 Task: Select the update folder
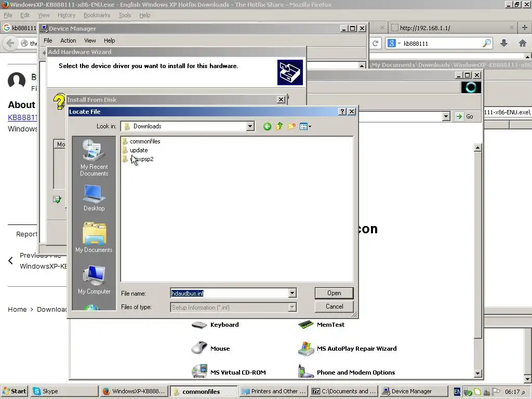tap(135, 150)
